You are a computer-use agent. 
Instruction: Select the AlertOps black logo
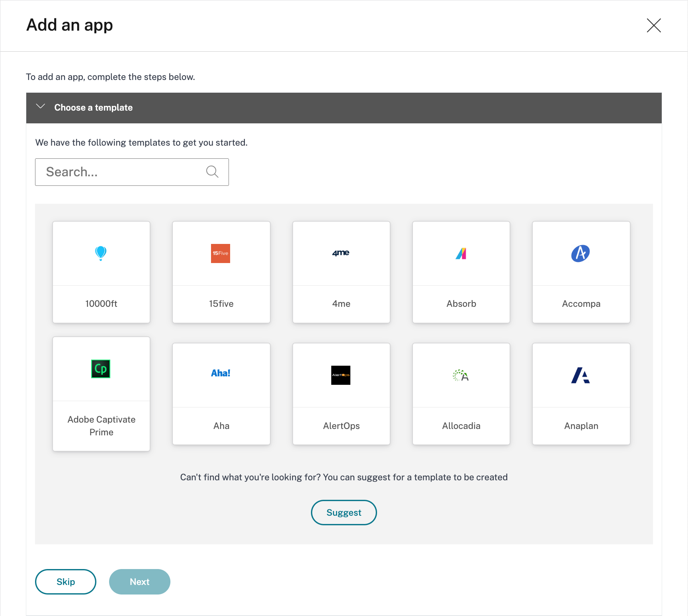(x=341, y=375)
